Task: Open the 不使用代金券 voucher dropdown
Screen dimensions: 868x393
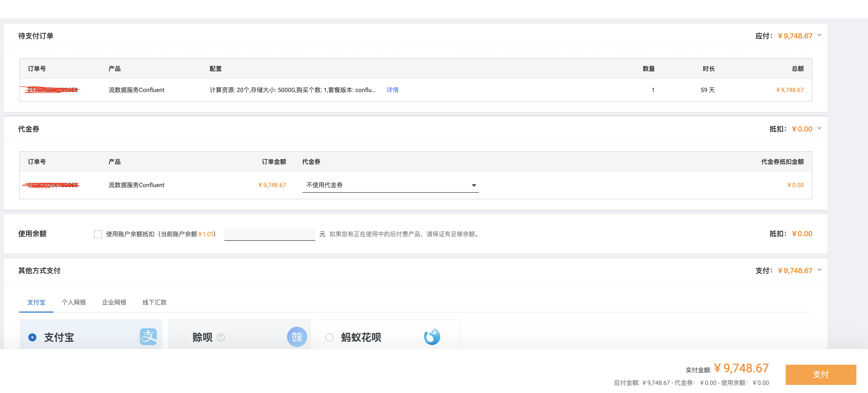Action: tap(390, 185)
